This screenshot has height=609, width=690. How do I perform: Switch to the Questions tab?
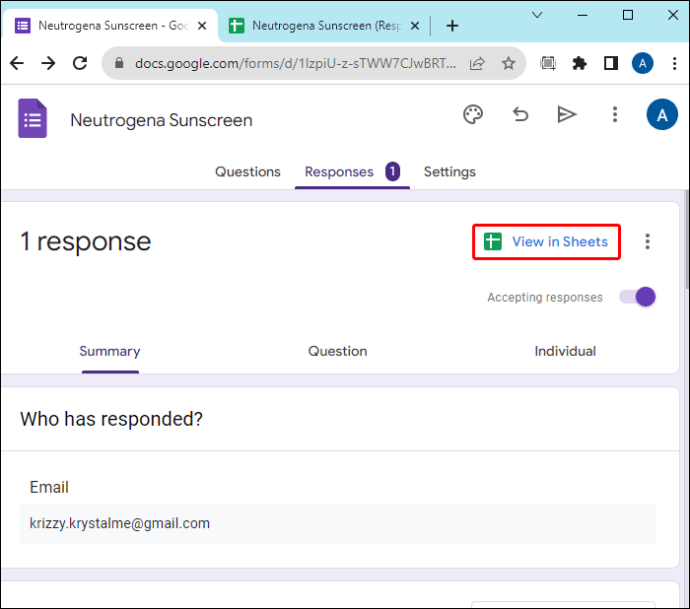click(248, 172)
